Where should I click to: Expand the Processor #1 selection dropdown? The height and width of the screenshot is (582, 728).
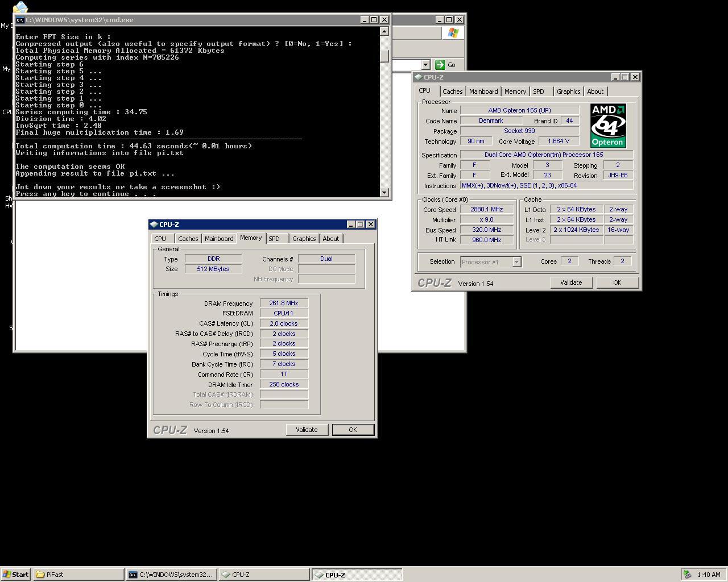coord(516,262)
